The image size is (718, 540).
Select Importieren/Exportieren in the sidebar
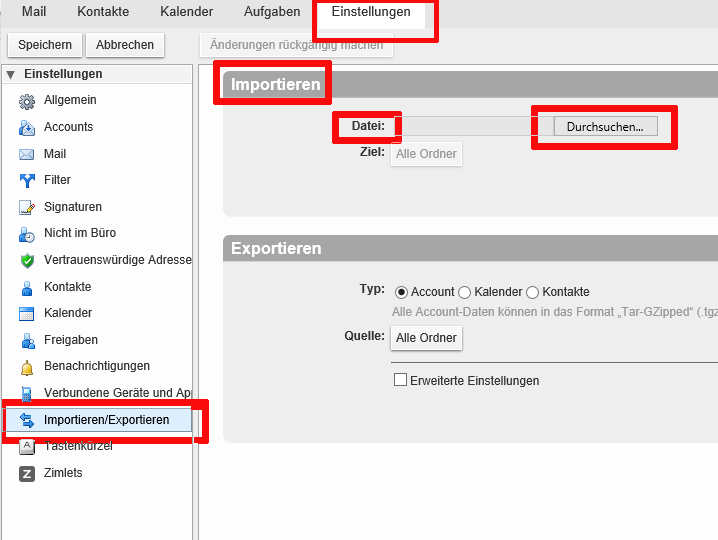click(98, 420)
